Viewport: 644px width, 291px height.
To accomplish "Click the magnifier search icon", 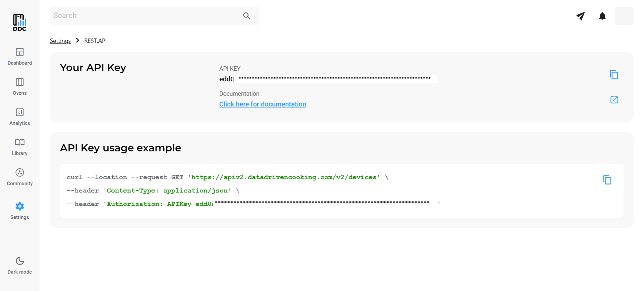I will click(x=247, y=16).
